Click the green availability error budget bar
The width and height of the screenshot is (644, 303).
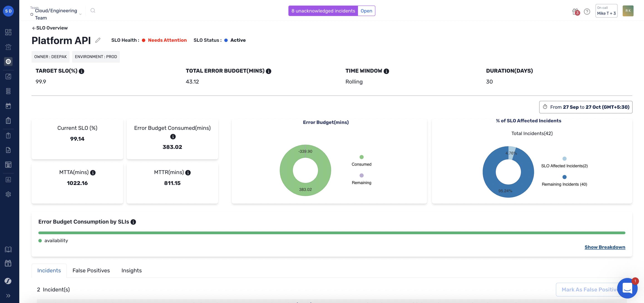pos(331,233)
